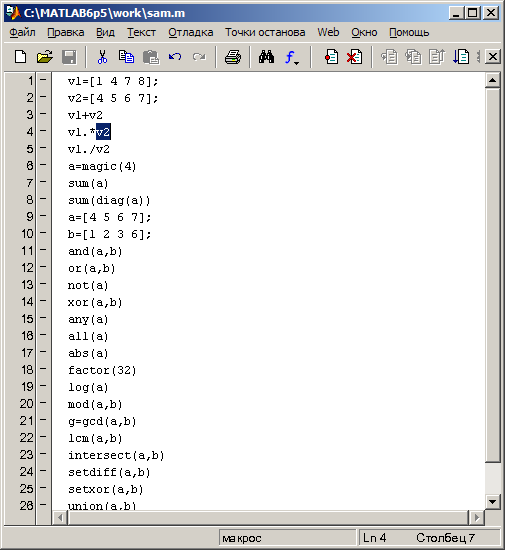The width and height of the screenshot is (505, 550).
Task: Close the editor window from title bar
Action: pyautogui.click(x=491, y=13)
